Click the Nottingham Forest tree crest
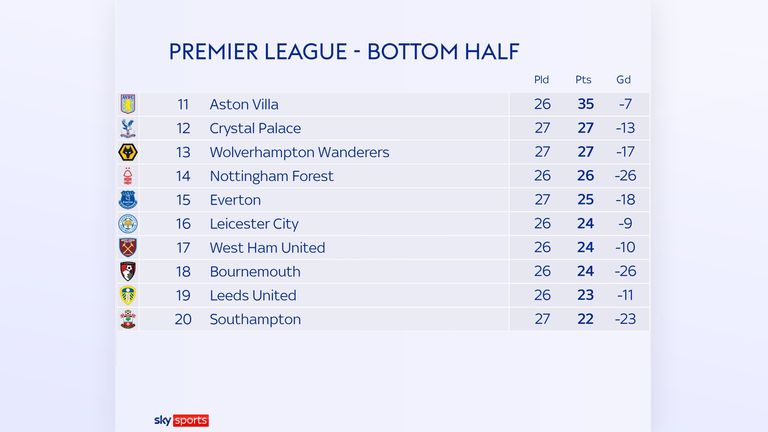This screenshot has width=768, height=432. tap(128, 176)
